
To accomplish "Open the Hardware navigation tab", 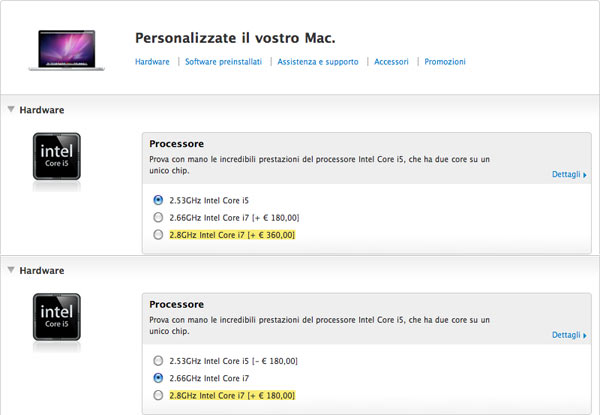I will coord(152,62).
